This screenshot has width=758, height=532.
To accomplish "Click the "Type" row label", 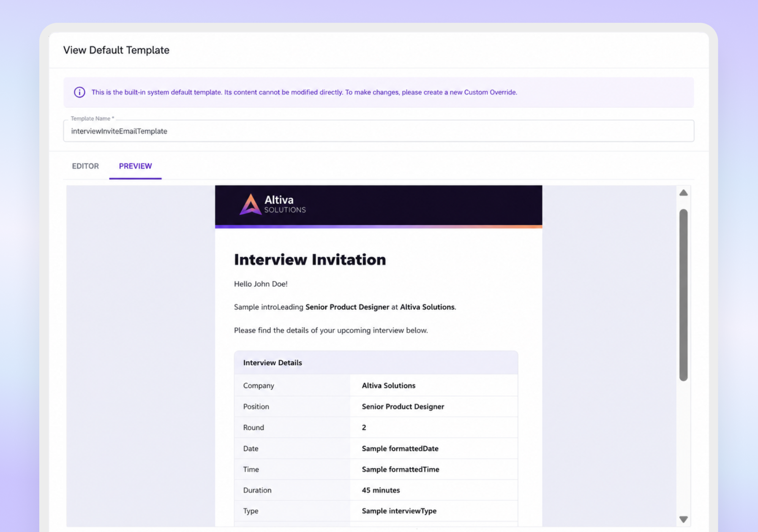I will pyautogui.click(x=251, y=511).
